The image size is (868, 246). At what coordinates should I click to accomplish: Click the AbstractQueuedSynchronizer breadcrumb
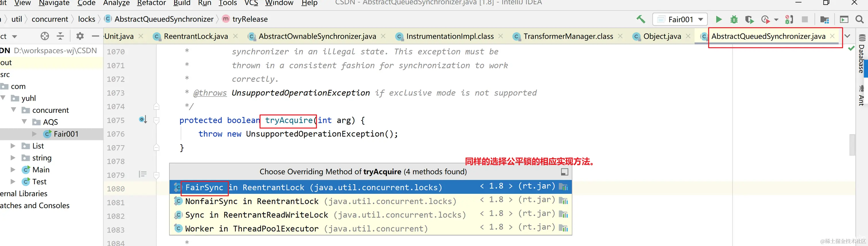click(x=164, y=19)
